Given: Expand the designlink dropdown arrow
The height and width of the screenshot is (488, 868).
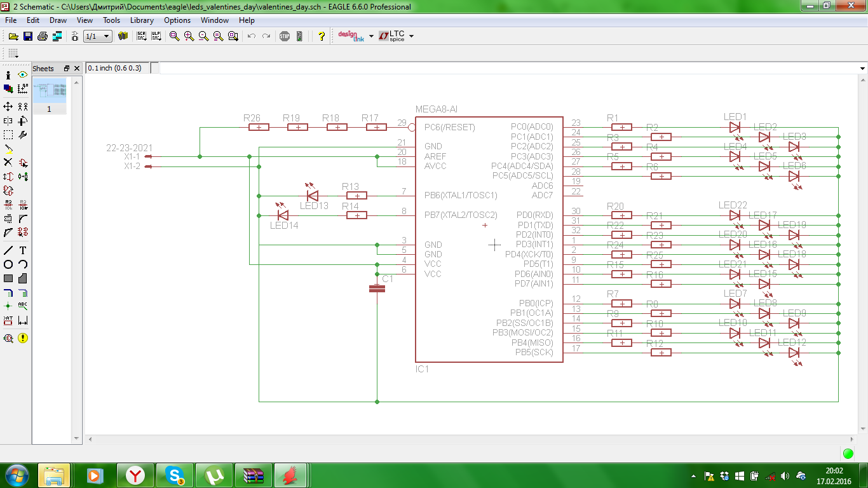Looking at the screenshot, I should coord(370,36).
